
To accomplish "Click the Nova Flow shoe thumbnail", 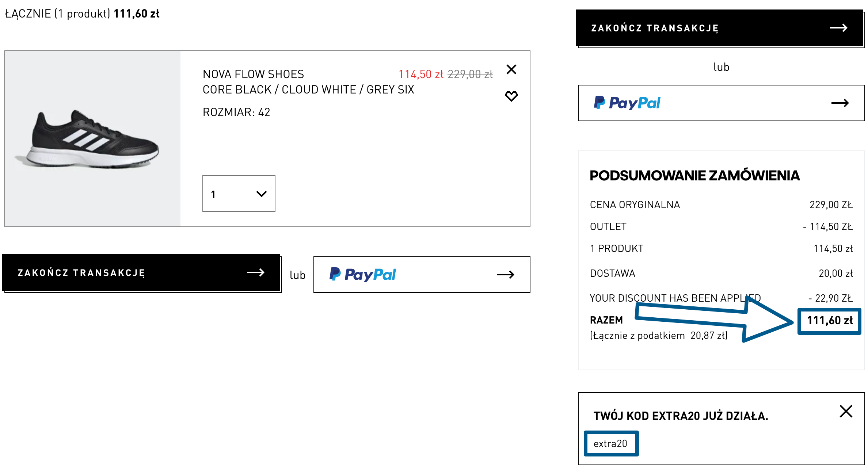I will click(x=93, y=139).
